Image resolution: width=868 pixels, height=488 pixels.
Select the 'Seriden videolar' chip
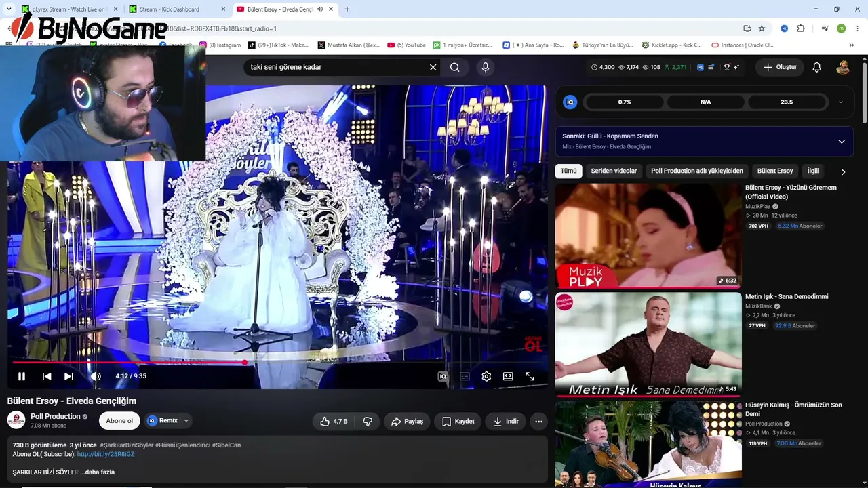(x=614, y=171)
